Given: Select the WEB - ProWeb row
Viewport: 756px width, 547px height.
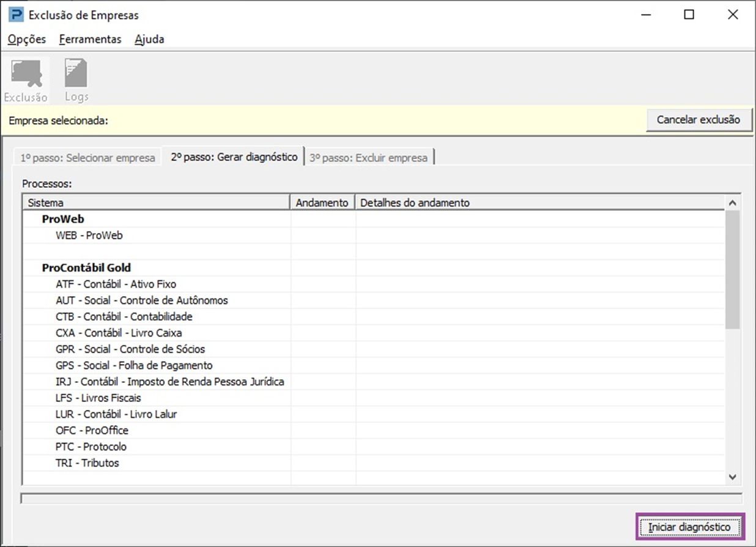Looking at the screenshot, I should coord(374,235).
